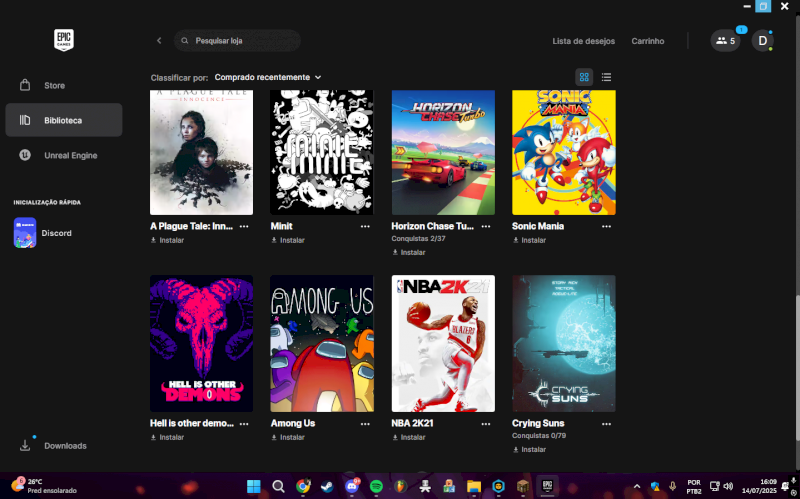Open Among Us cover art
Screen dimensions: 800x499
(322, 343)
